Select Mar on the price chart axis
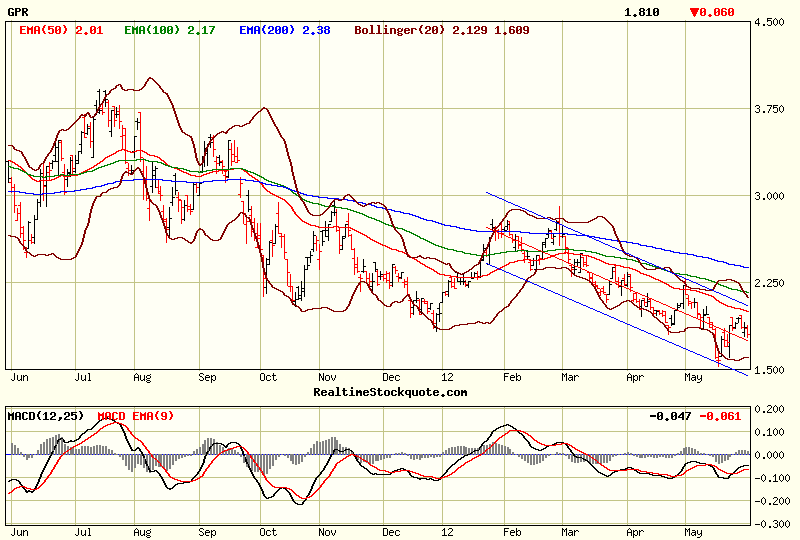The height and width of the screenshot is (540, 800). coord(570,377)
